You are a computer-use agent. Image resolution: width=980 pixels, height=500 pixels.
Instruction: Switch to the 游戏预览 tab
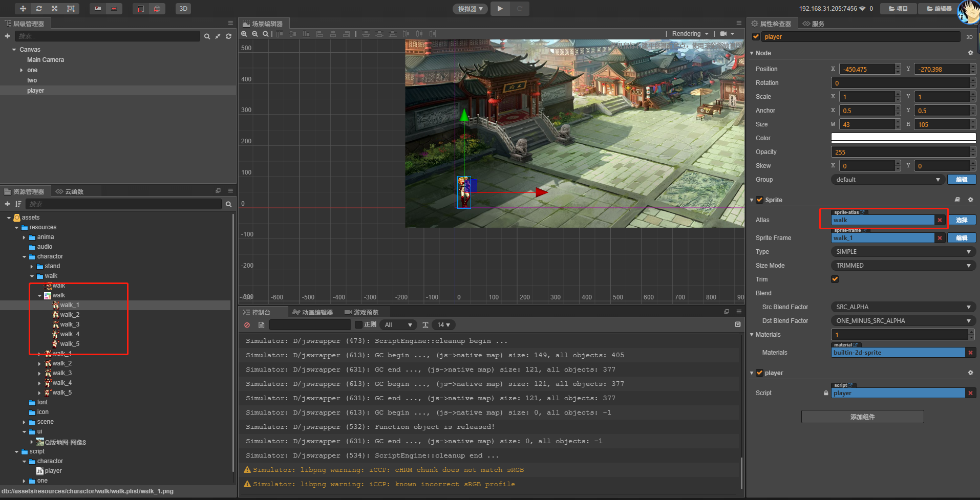pos(361,312)
